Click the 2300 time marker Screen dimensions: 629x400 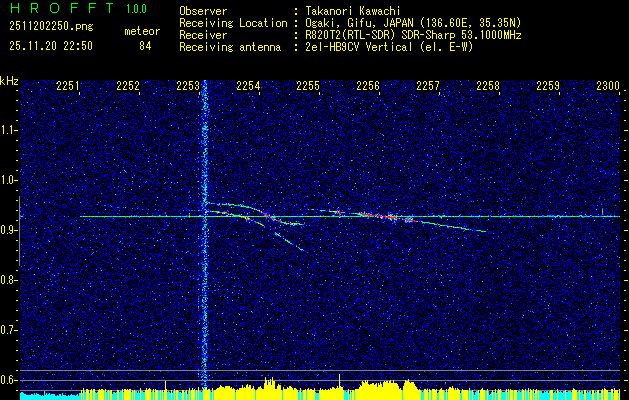click(x=608, y=86)
